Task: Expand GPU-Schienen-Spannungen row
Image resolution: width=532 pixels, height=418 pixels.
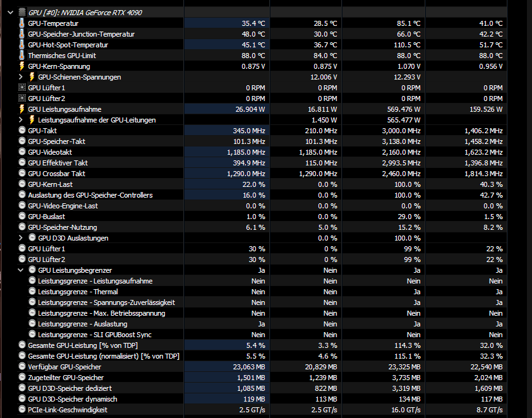Action: pyautogui.click(x=21, y=77)
